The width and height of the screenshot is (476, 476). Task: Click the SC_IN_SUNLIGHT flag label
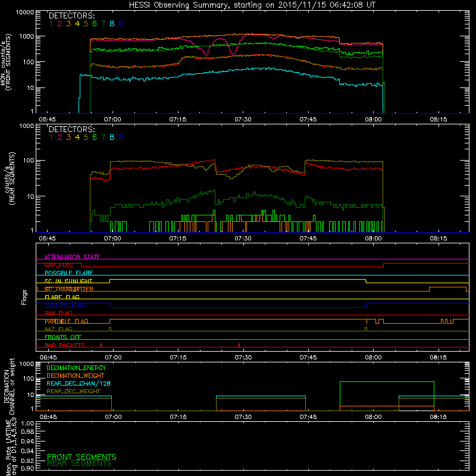tap(68, 281)
